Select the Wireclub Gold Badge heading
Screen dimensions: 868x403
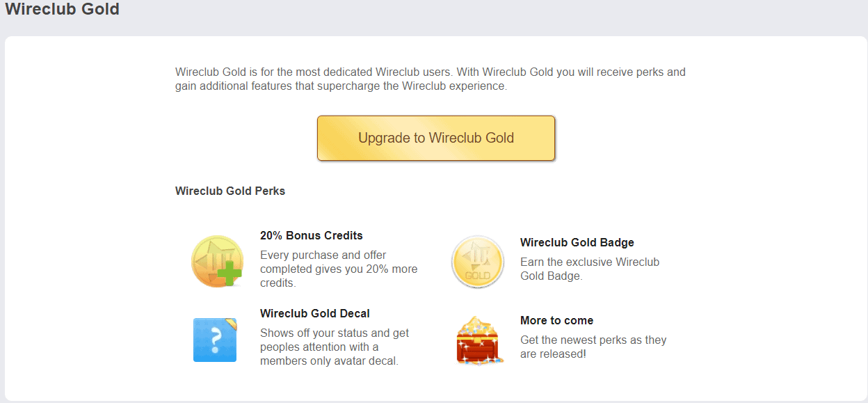click(577, 242)
